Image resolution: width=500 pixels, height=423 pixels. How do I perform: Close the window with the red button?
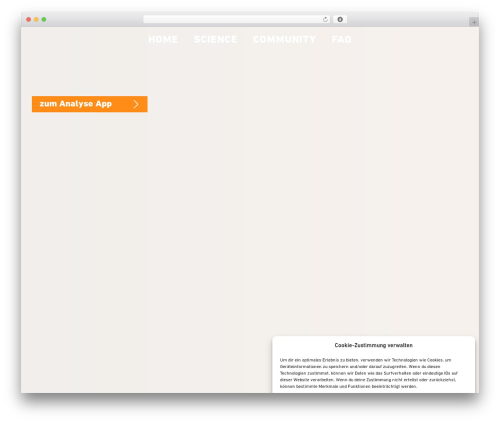tap(29, 19)
